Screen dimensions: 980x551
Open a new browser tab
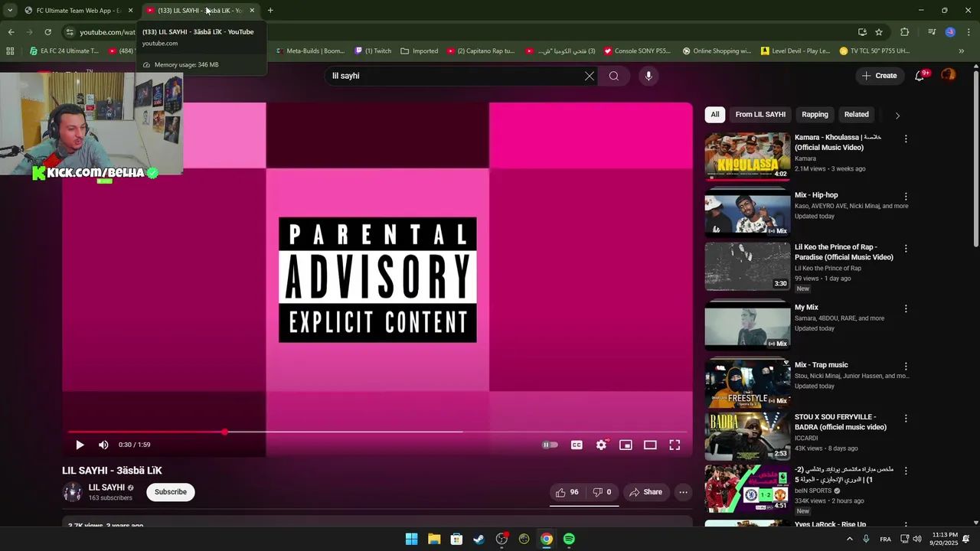(270, 11)
